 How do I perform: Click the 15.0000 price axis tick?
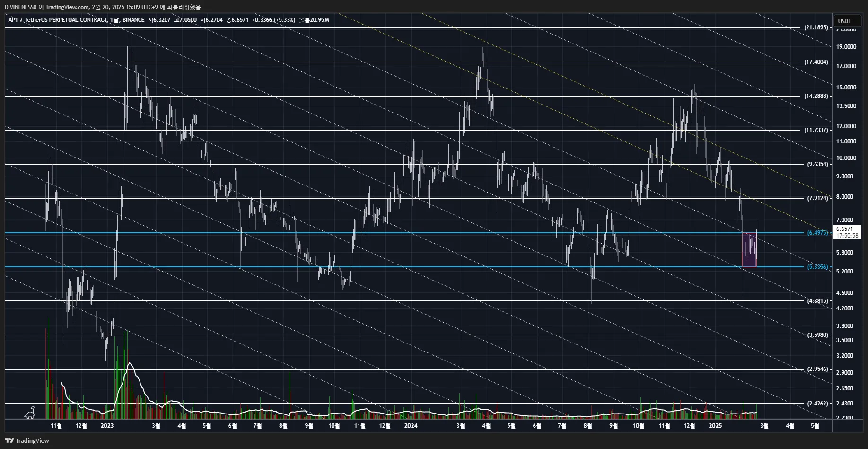click(846, 88)
